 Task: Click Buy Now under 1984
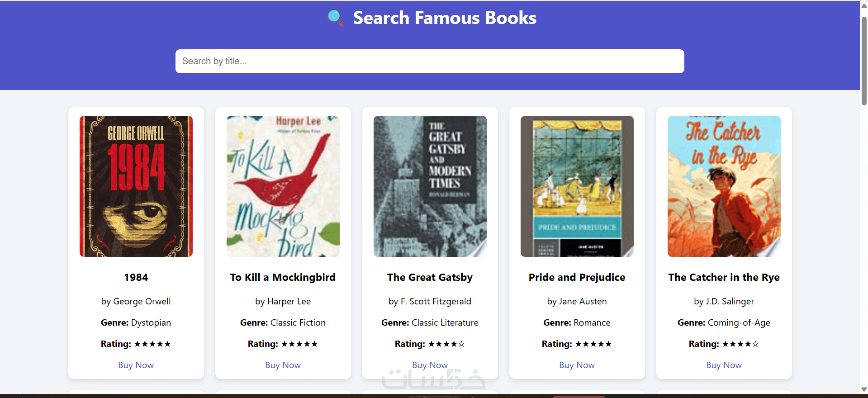pyautogui.click(x=136, y=365)
